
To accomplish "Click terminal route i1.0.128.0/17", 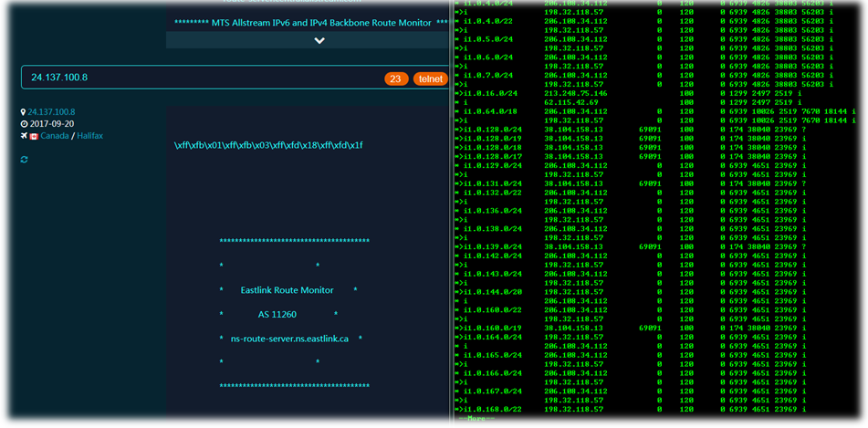I will tap(492, 157).
